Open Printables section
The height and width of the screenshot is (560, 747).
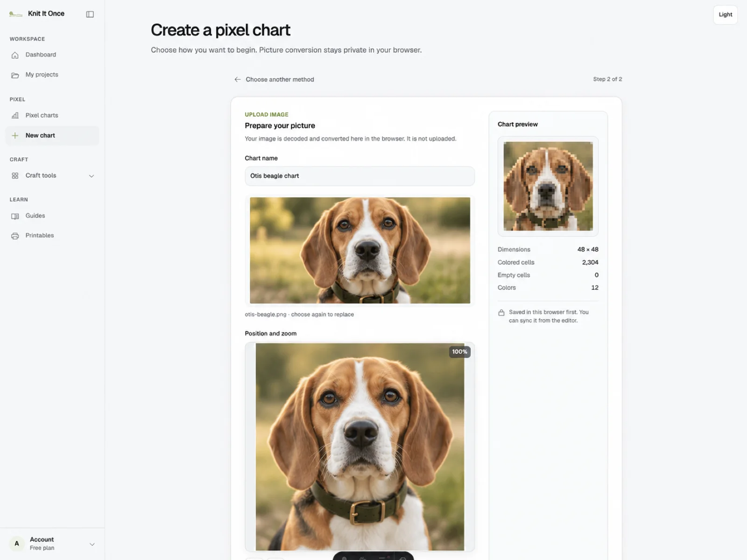[x=52, y=236]
